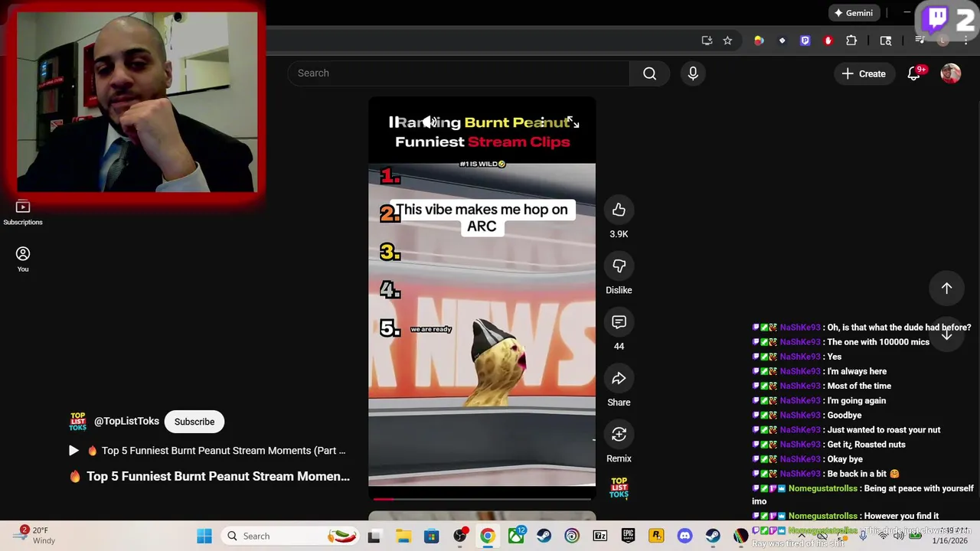Click the taskbar Search box
Viewport: 980px width, 551px height.
click(292, 536)
